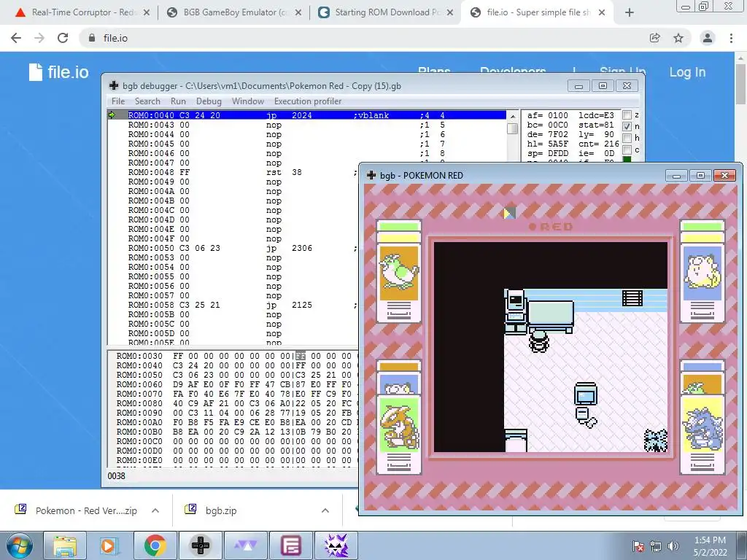The height and width of the screenshot is (560, 747).
Task: Open the Run menu in bgb debugger
Action: pyautogui.click(x=178, y=101)
